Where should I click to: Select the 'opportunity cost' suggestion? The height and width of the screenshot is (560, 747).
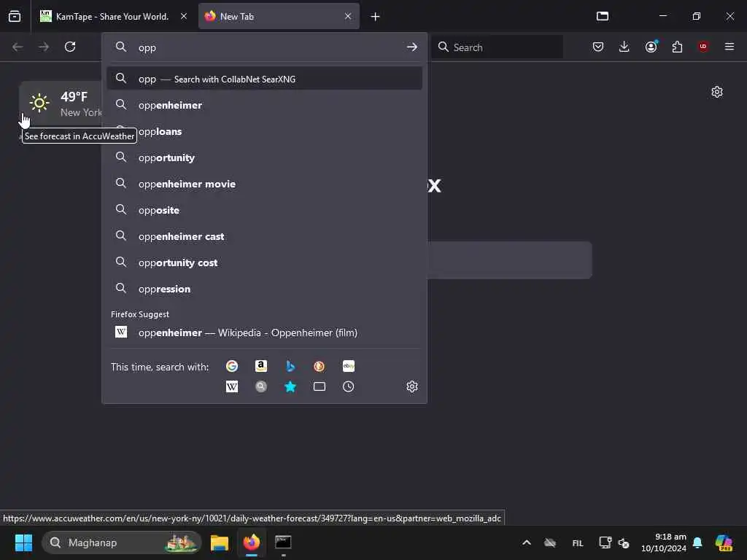[264, 262]
